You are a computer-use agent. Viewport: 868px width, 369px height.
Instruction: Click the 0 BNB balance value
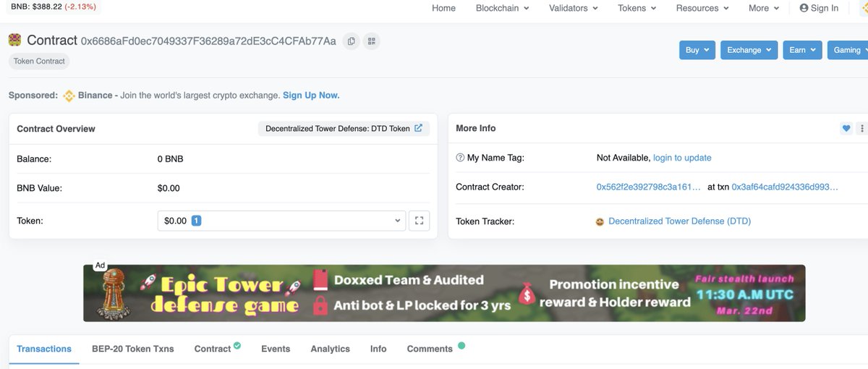pyautogui.click(x=171, y=158)
